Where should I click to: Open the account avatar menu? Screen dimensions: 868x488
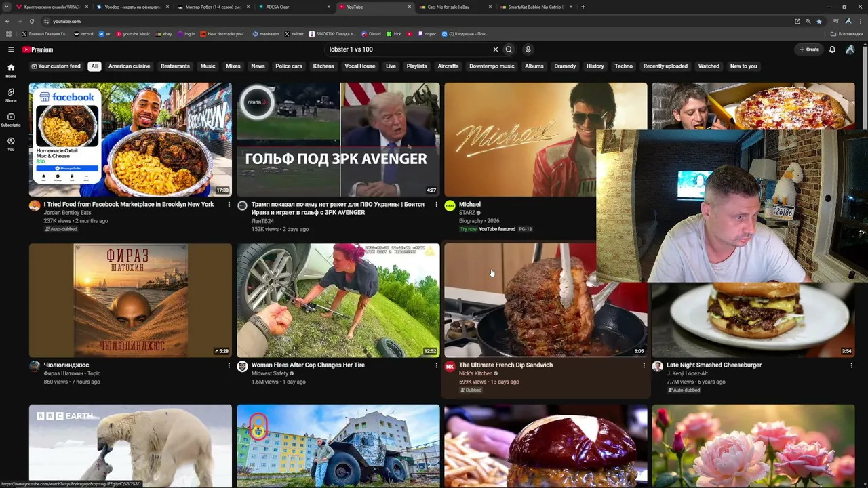(850, 49)
